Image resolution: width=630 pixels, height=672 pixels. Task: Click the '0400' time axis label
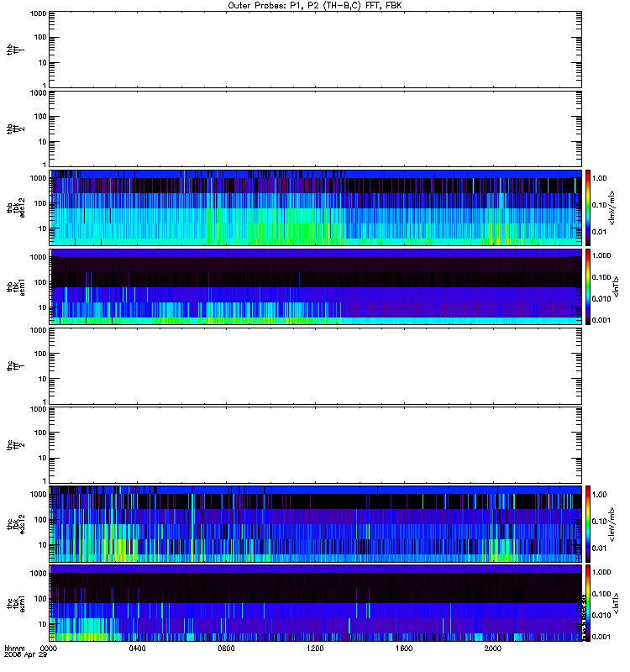point(137,648)
